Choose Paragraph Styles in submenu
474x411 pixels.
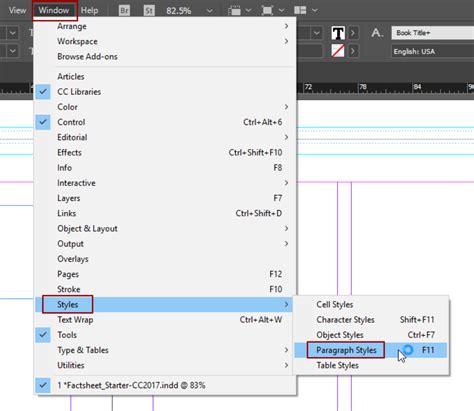tap(371, 350)
